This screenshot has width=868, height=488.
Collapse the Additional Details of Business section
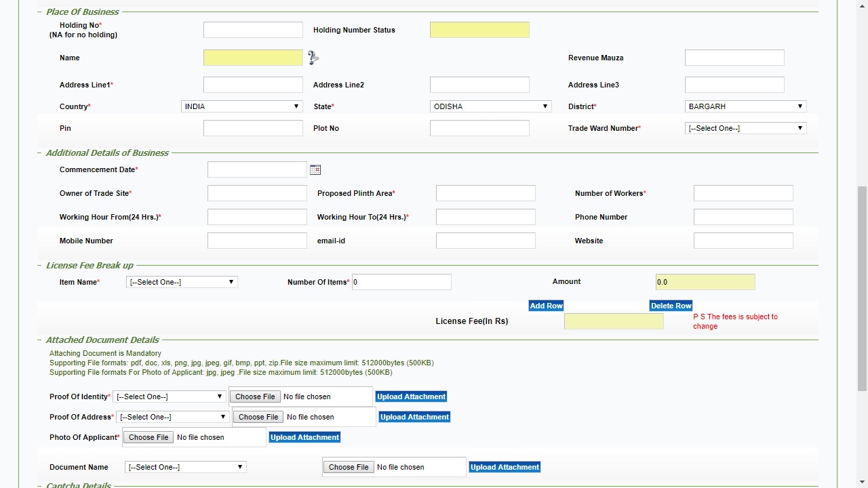click(39, 152)
